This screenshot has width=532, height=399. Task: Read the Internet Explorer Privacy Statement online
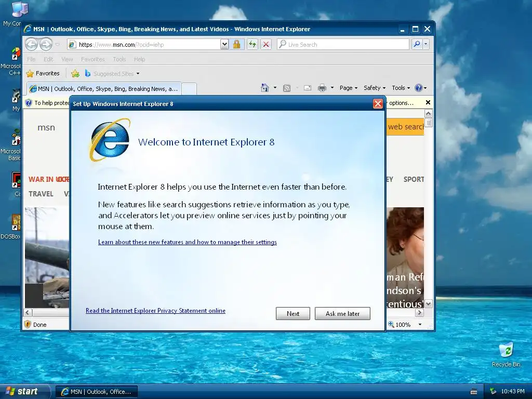pyautogui.click(x=155, y=311)
